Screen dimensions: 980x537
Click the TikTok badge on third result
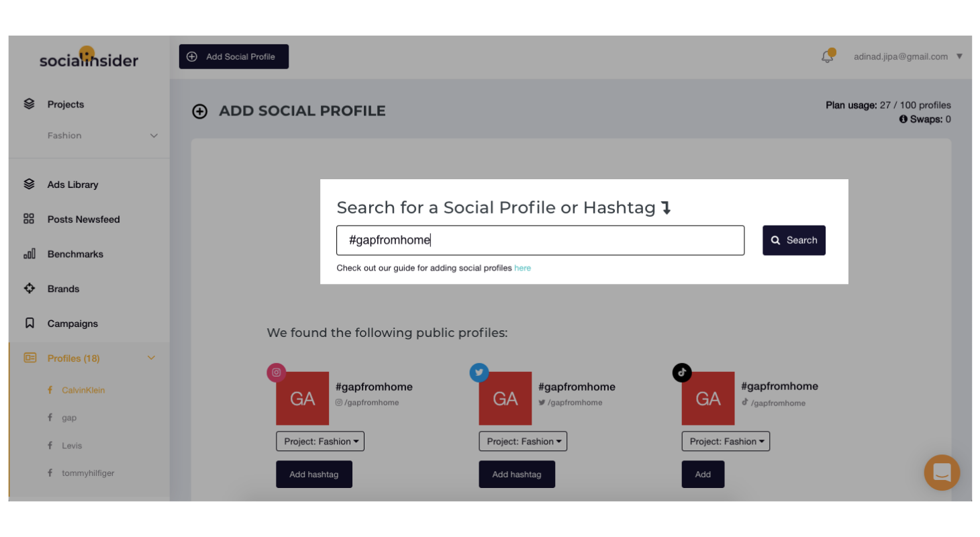[682, 373]
